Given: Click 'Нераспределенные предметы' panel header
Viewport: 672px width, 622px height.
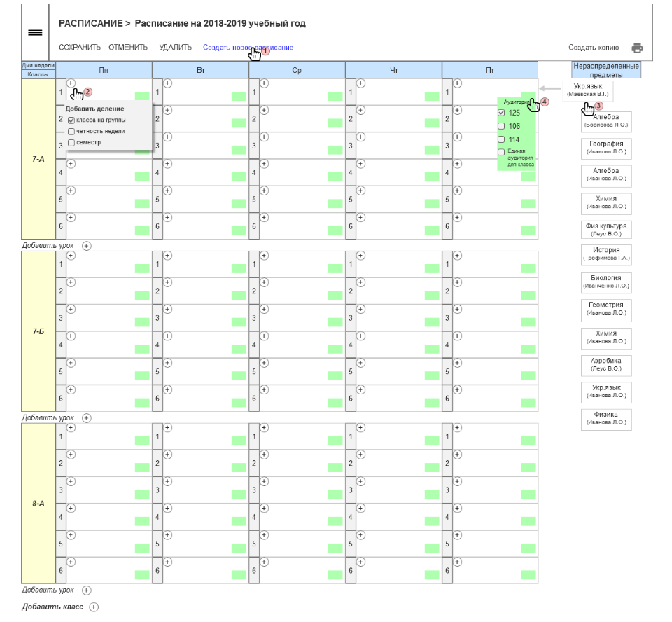Looking at the screenshot, I should (606, 70).
